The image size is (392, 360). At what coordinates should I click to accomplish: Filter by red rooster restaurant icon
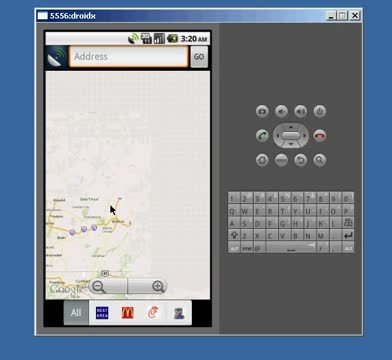pyautogui.click(x=153, y=313)
